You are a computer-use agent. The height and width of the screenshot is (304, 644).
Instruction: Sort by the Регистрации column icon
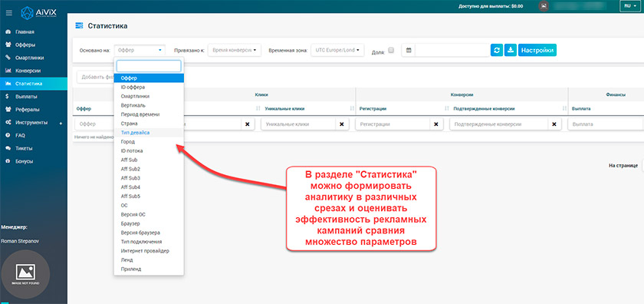coord(446,108)
